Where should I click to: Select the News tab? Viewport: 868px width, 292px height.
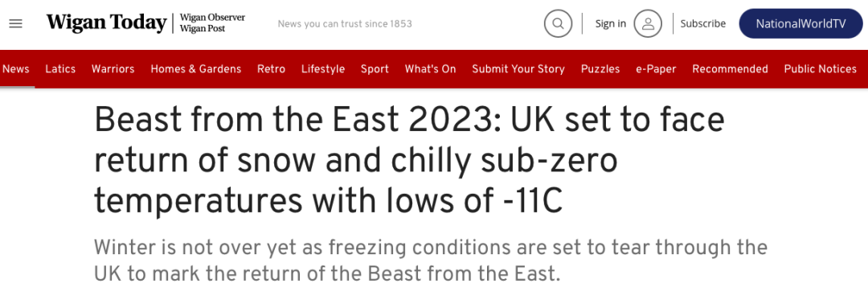(16, 69)
